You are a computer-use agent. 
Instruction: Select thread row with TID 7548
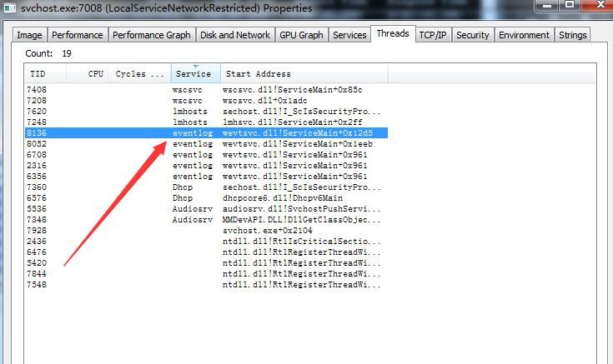pos(207,285)
